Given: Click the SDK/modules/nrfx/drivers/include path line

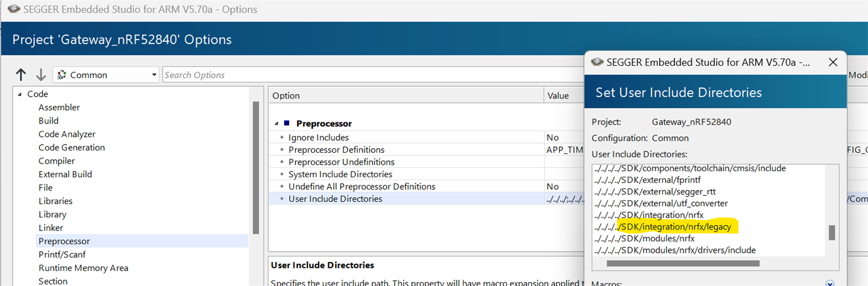Looking at the screenshot, I should [x=674, y=251].
